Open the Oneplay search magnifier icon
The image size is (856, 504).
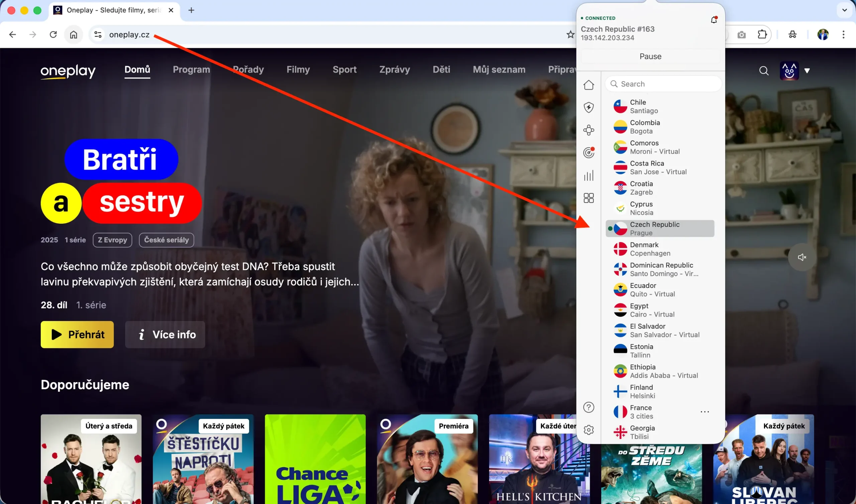click(763, 71)
